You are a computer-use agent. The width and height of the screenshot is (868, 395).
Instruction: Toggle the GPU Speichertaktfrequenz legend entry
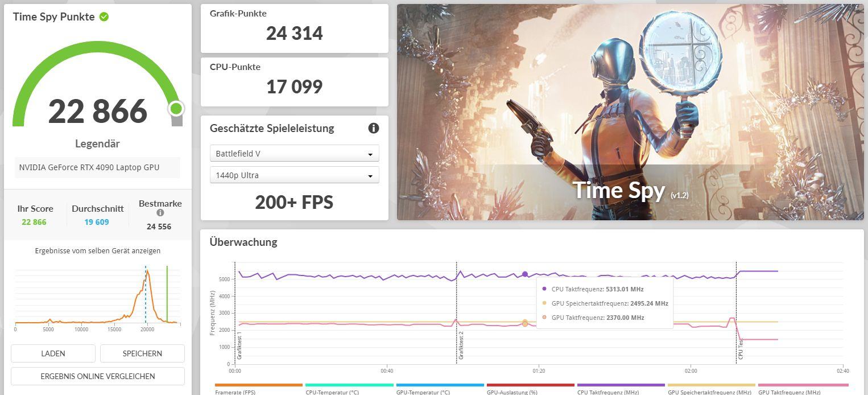711,389
